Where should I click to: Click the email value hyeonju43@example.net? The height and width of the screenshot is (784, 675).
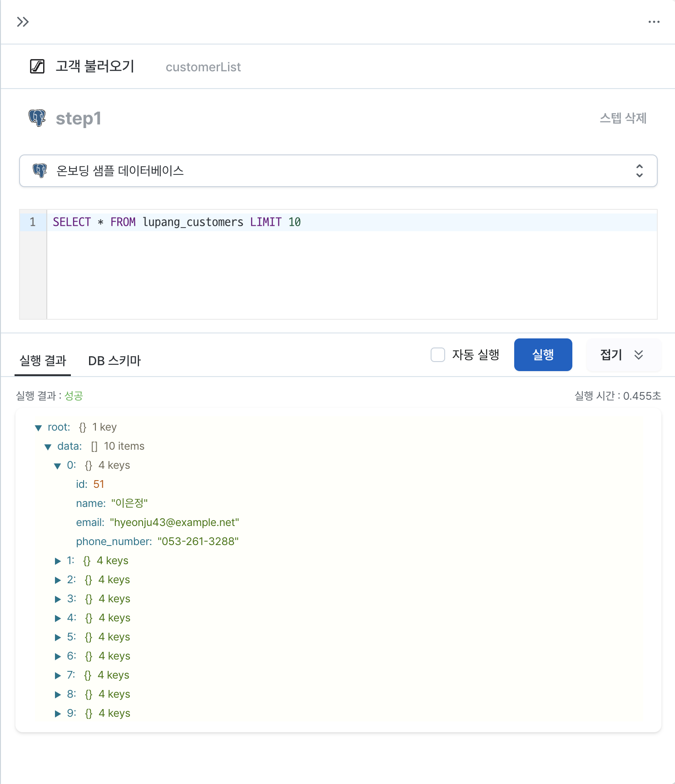(174, 522)
